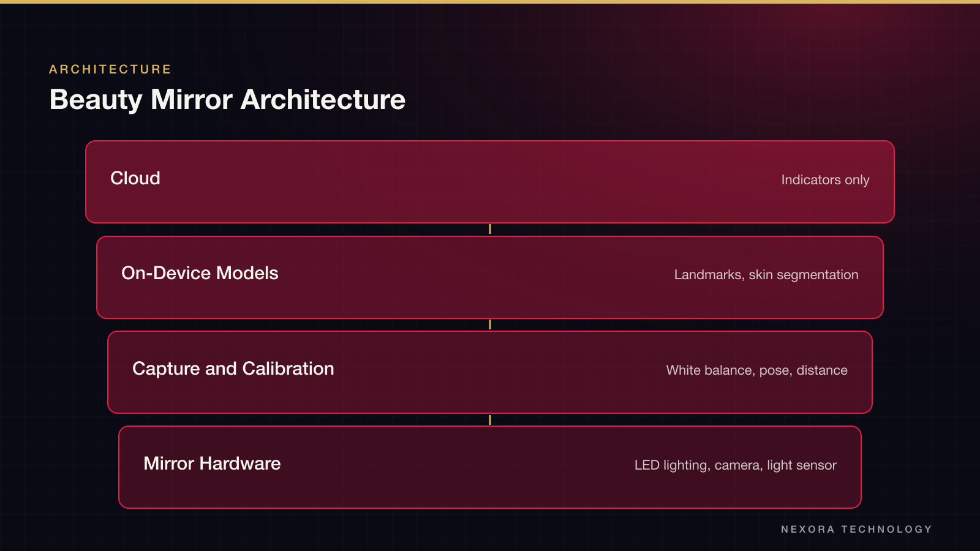The height and width of the screenshot is (551, 980).
Task: Select the 'Capture and Calibration' label
Action: point(233,369)
